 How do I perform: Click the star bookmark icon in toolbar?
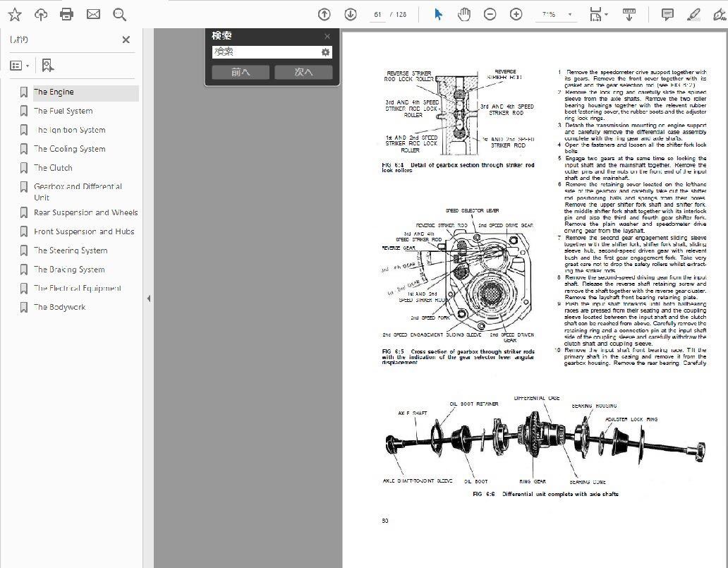click(15, 15)
